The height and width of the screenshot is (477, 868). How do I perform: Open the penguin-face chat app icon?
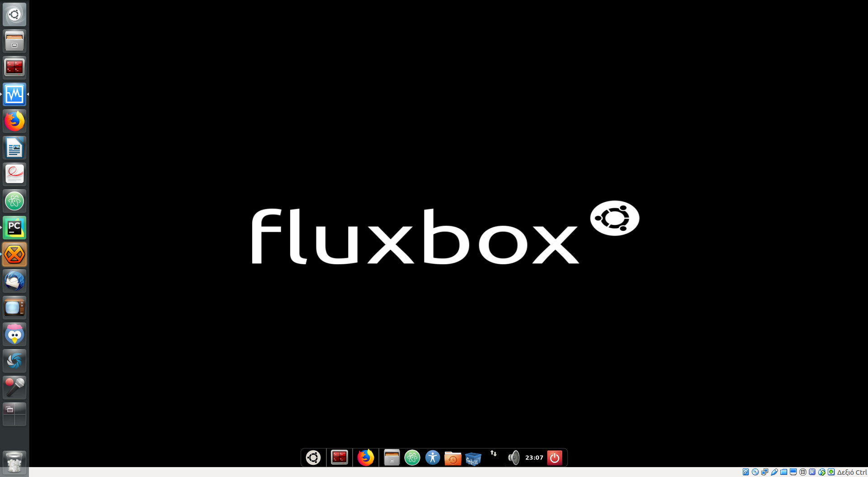tap(14, 334)
